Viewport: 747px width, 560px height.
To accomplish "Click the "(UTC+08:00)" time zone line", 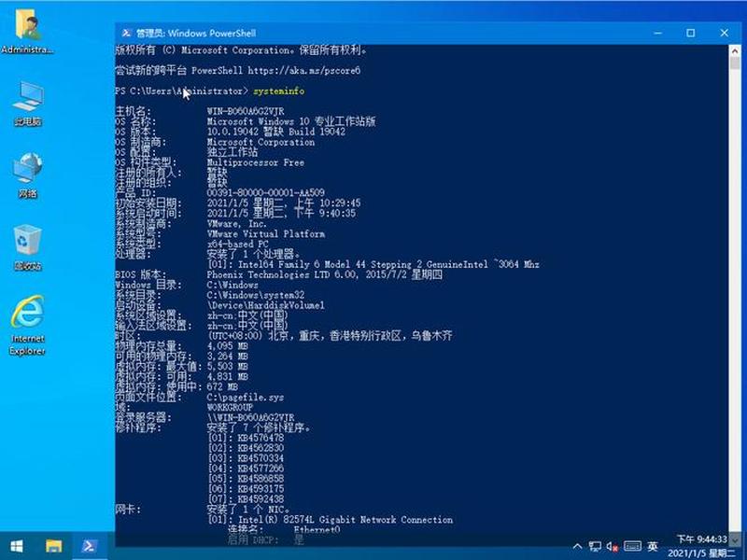I will (x=330, y=336).
